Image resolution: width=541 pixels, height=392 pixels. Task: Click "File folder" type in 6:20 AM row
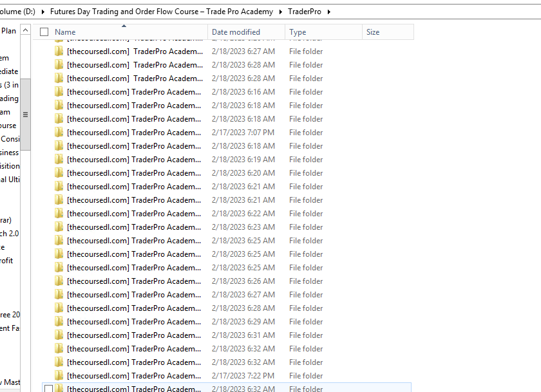[x=306, y=173]
